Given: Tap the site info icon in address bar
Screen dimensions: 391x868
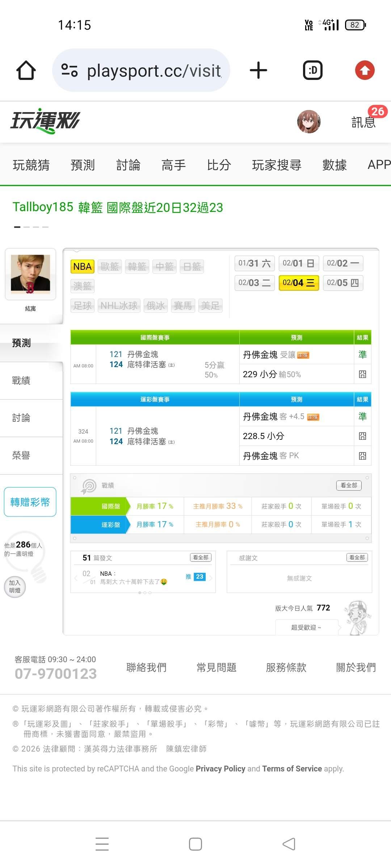Looking at the screenshot, I should pyautogui.click(x=69, y=70).
